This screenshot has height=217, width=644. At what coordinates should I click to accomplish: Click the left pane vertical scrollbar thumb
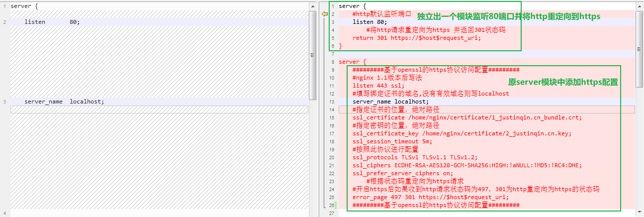312,55
